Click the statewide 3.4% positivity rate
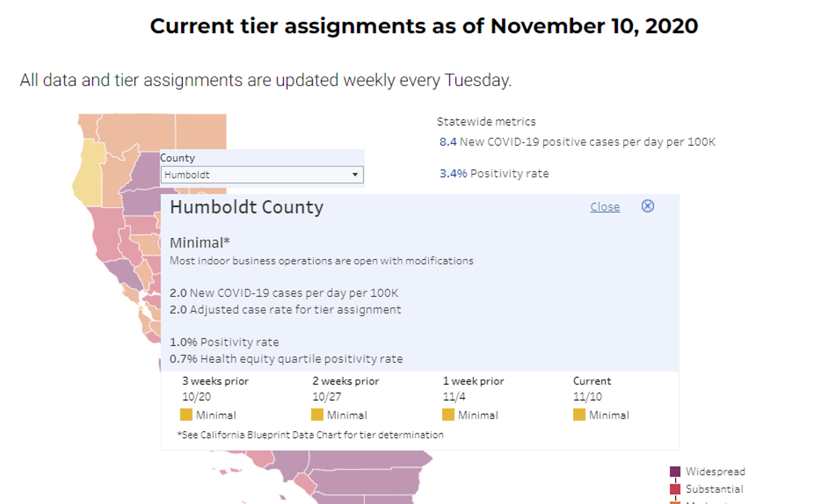 [x=453, y=174]
